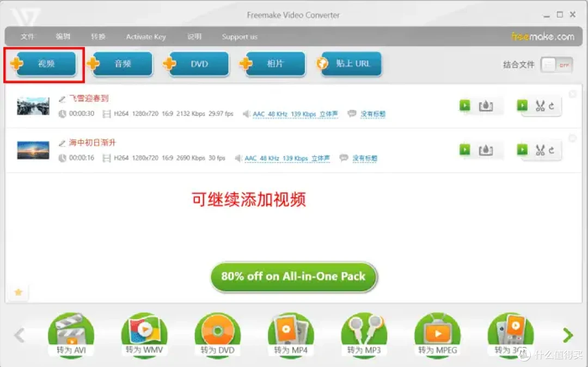Paste a link with the 贴上 URL button
The height and width of the screenshot is (367, 588).
pos(350,64)
